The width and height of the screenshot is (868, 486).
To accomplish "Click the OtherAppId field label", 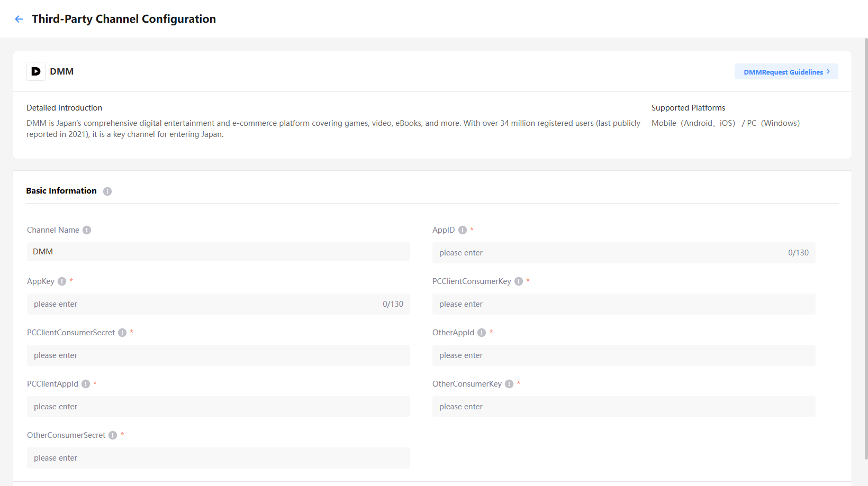I will (453, 333).
